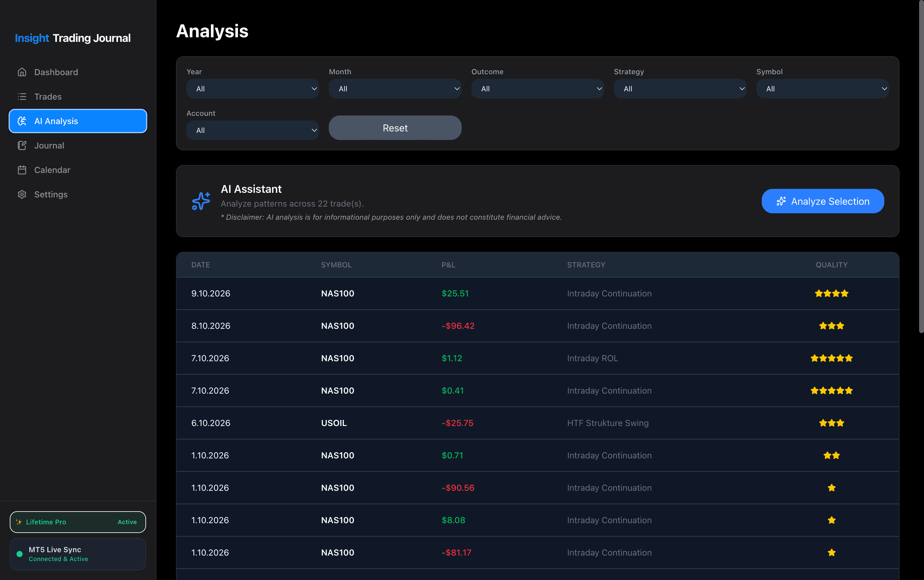Click the Lifetime Pro Active badge

click(x=78, y=522)
